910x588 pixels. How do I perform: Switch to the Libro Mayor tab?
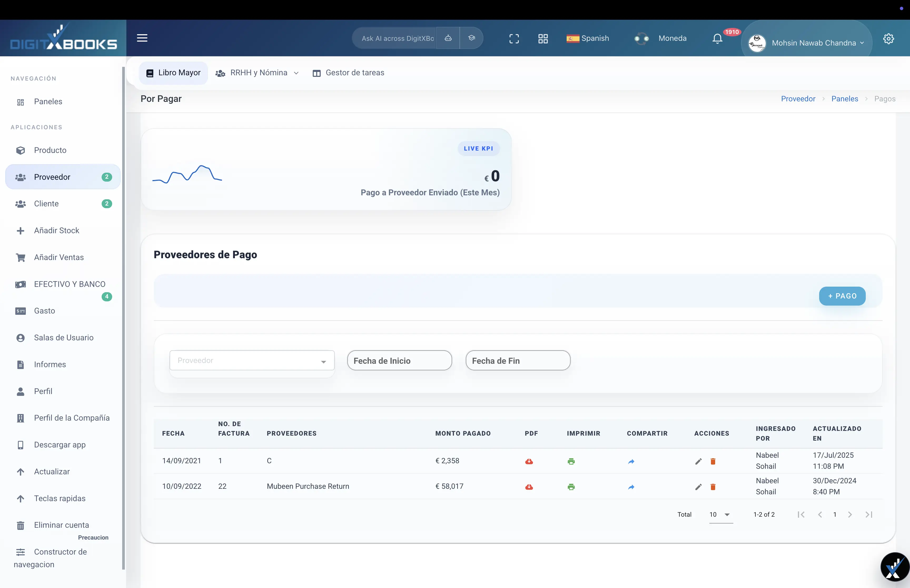tap(174, 73)
